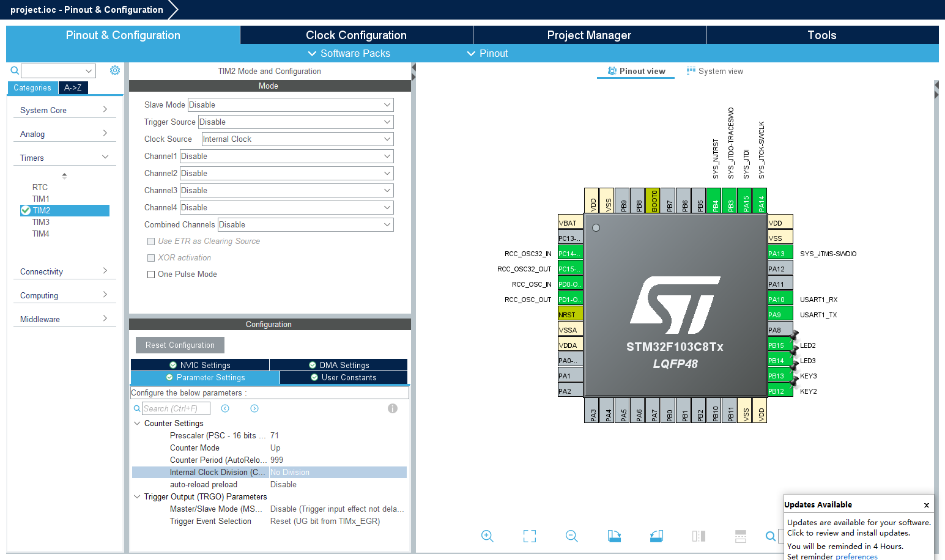Show the parameter info icon
The height and width of the screenshot is (560, 945).
(x=393, y=408)
